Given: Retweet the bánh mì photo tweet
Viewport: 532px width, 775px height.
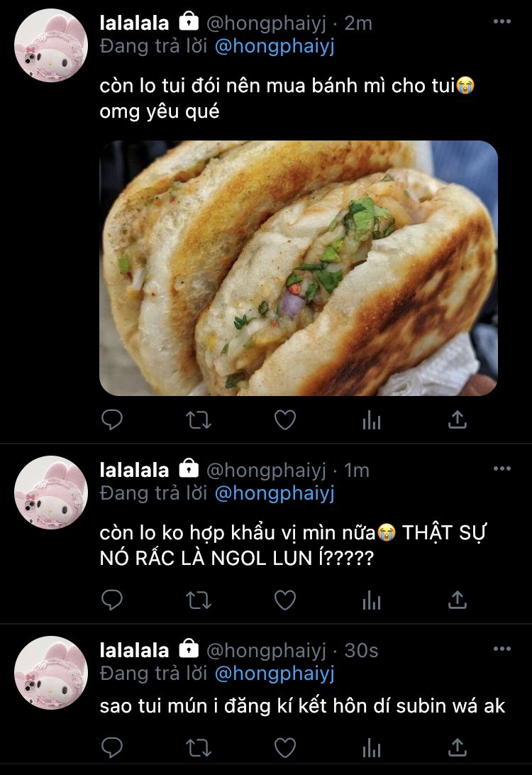Looking at the screenshot, I should coord(199,420).
